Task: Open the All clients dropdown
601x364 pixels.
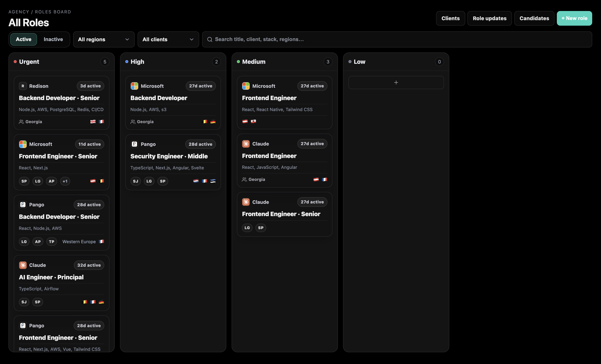Action: coord(168,39)
